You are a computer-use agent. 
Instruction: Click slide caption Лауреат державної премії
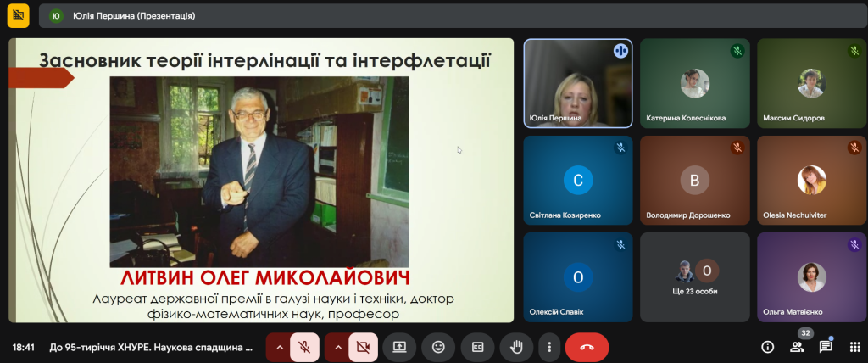(274, 306)
